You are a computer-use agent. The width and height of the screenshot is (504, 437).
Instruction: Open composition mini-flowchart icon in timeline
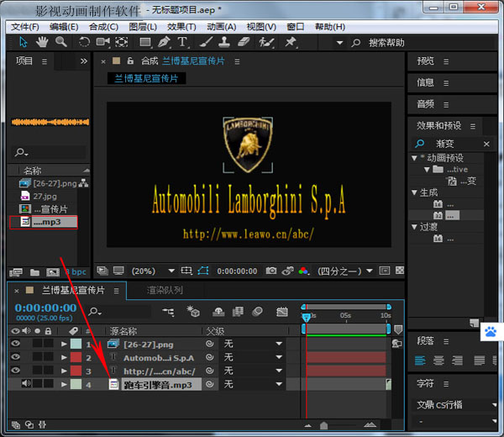click(169, 312)
